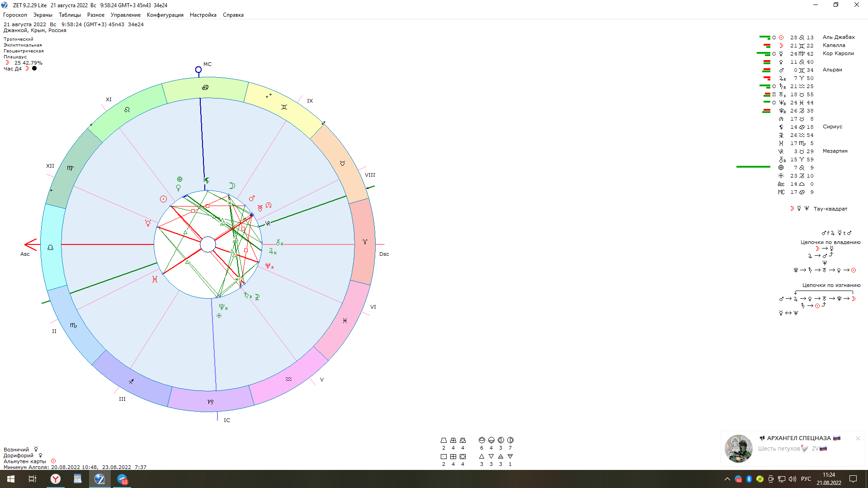
Task: Click the fire element triangle icon
Action: (481, 456)
